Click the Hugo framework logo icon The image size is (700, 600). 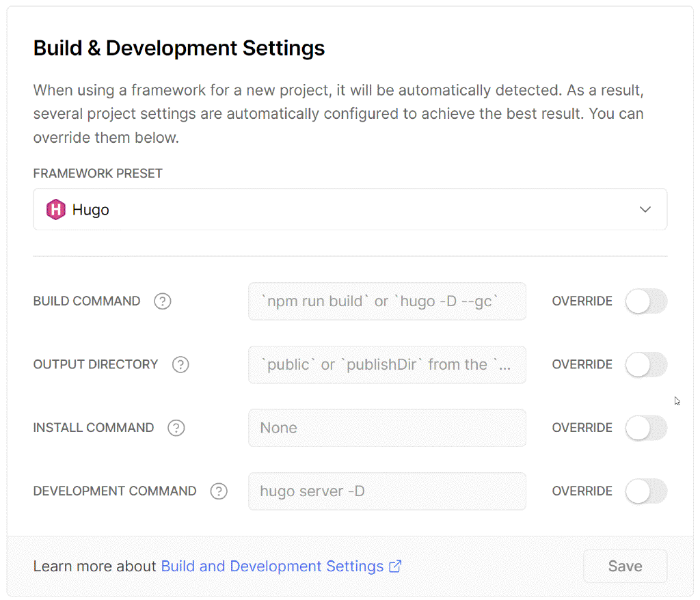point(55,209)
